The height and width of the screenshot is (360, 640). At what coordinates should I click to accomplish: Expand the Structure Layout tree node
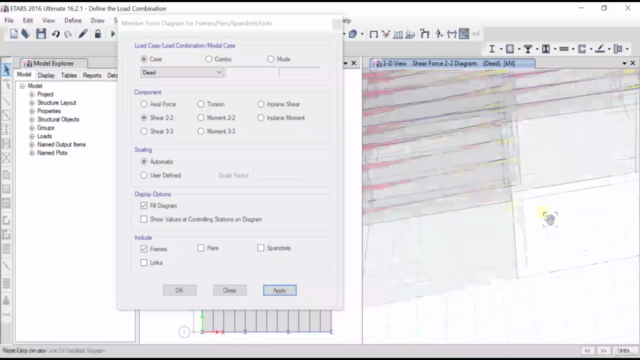31,103
